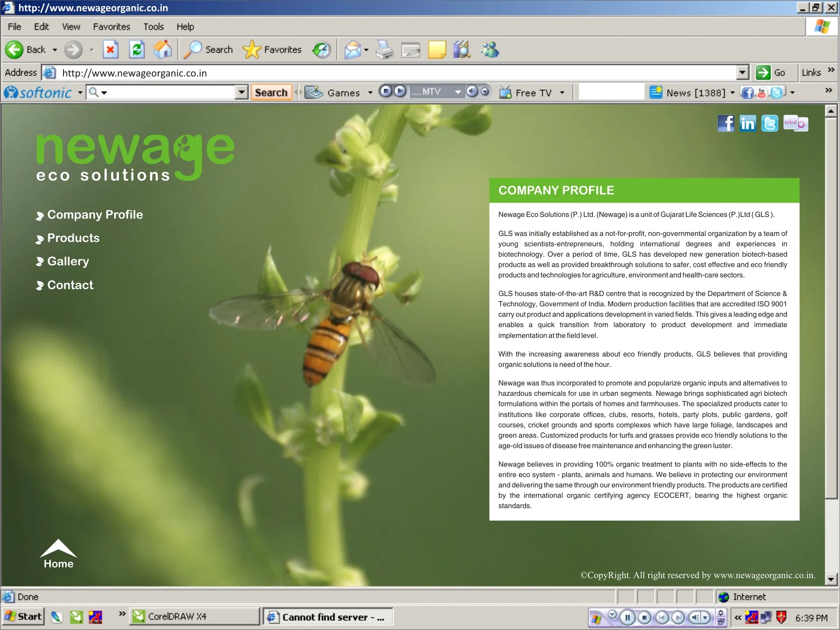
Task: Click the Home arrow link on the page
Action: [x=58, y=554]
